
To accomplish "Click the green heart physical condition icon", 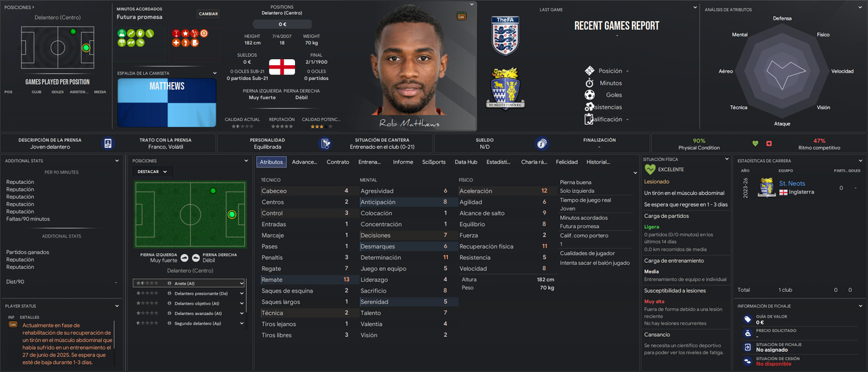I will click(755, 143).
